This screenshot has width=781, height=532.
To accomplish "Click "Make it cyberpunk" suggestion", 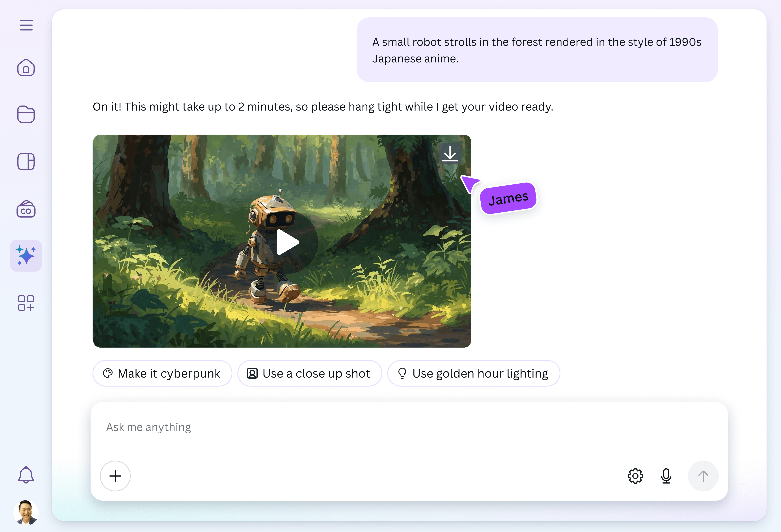I will (162, 373).
